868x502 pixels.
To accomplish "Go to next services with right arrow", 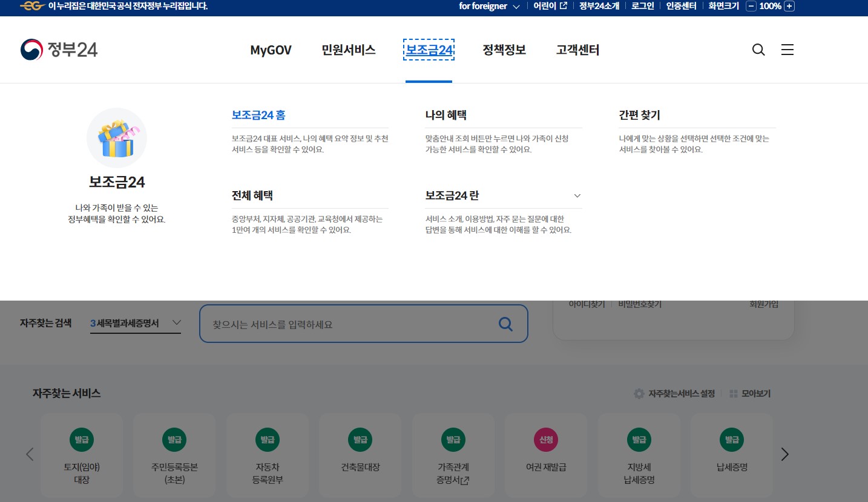I will tap(785, 454).
